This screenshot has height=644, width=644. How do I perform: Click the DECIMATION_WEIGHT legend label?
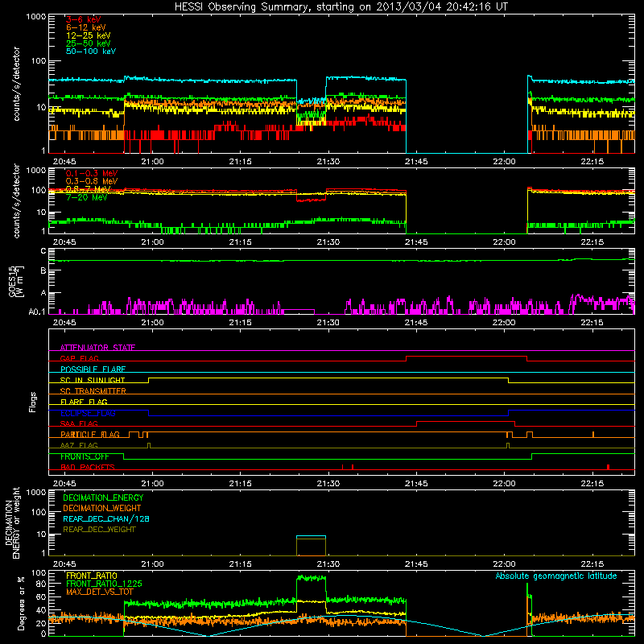(102, 508)
